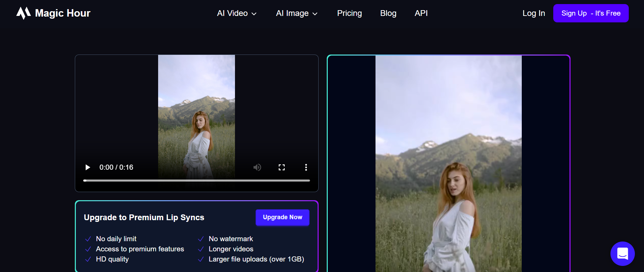Open the video's three-dot options menu
The image size is (644, 272).
pyautogui.click(x=306, y=167)
